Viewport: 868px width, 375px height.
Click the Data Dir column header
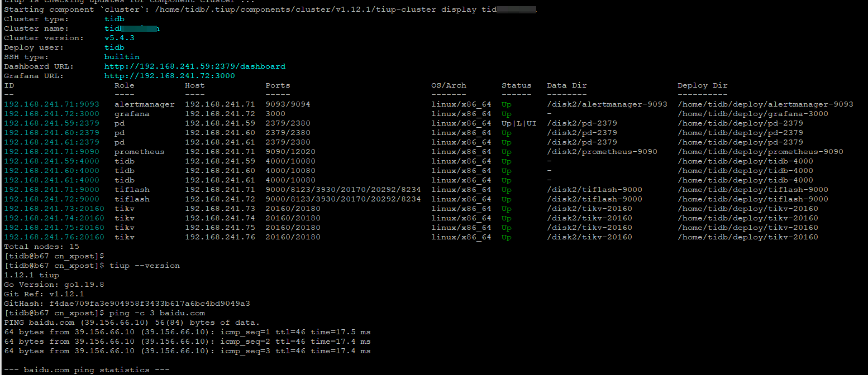pyautogui.click(x=567, y=85)
